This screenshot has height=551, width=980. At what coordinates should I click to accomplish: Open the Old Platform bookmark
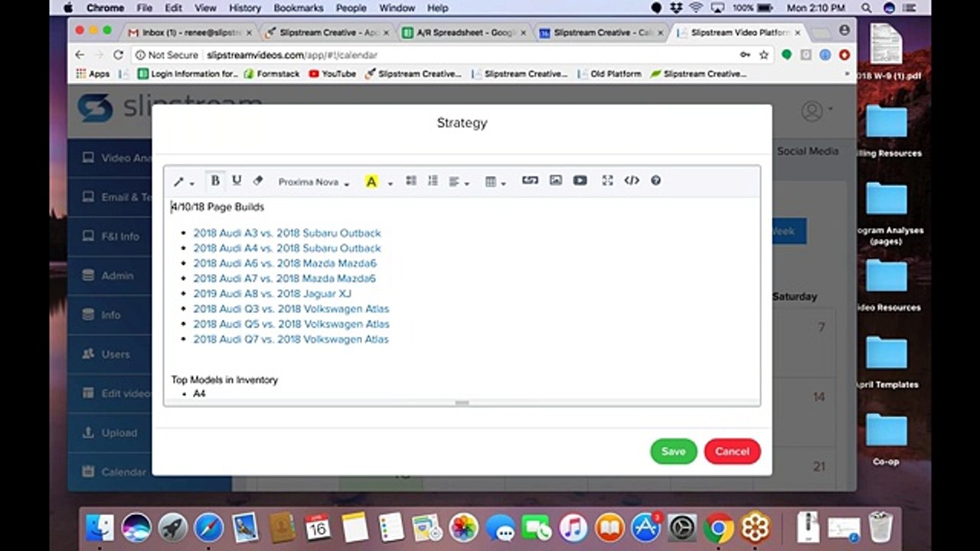tap(609, 74)
